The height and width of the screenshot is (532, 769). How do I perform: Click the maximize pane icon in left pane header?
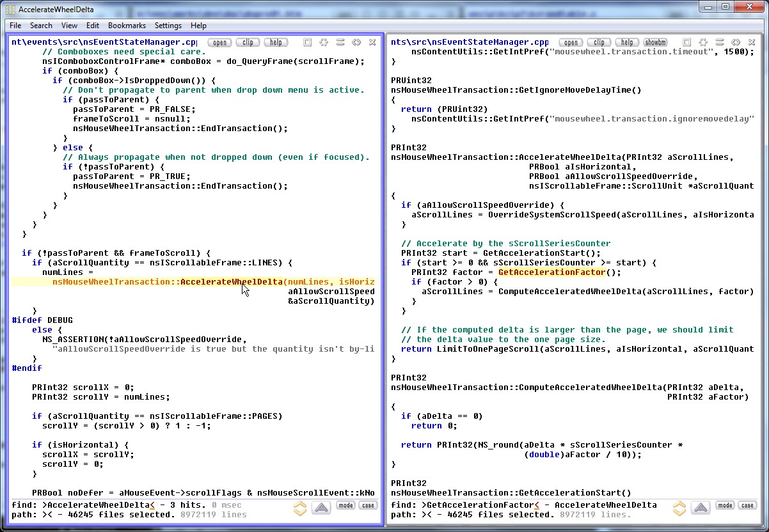click(x=308, y=42)
